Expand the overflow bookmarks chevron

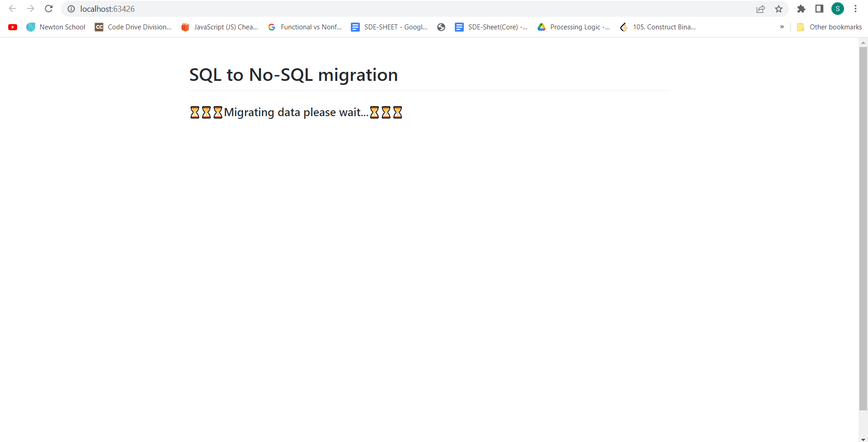point(782,27)
